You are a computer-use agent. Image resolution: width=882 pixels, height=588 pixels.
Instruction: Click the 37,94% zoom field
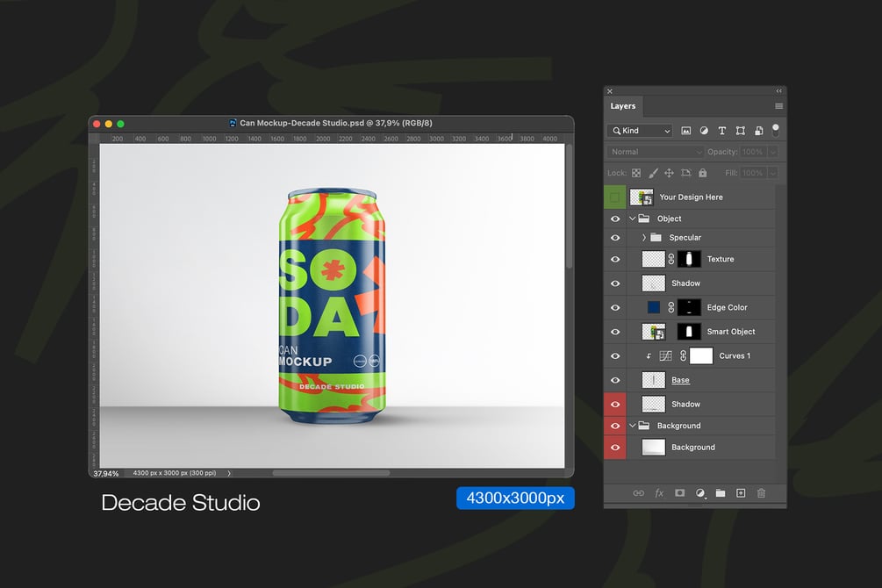105,473
